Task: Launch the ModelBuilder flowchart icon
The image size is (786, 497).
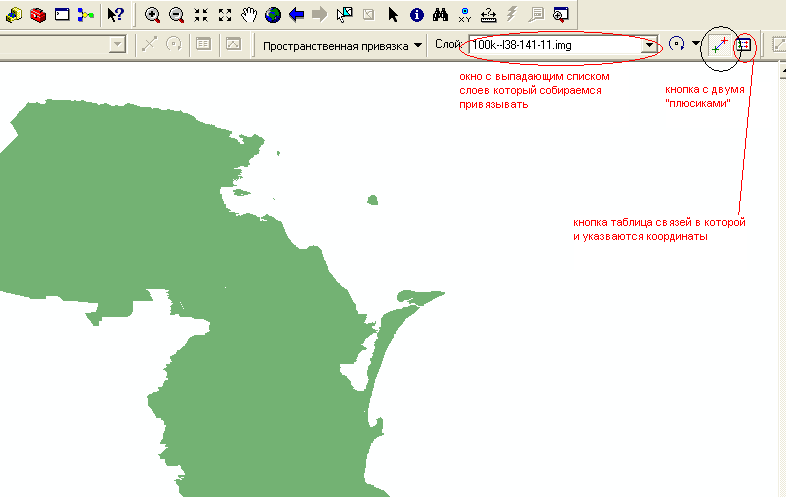Action: (86, 15)
